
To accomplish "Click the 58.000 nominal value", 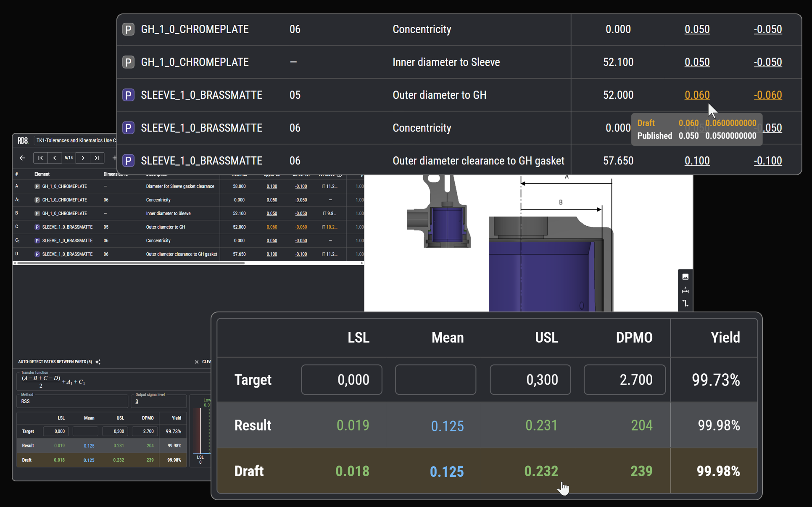I will 239,186.
